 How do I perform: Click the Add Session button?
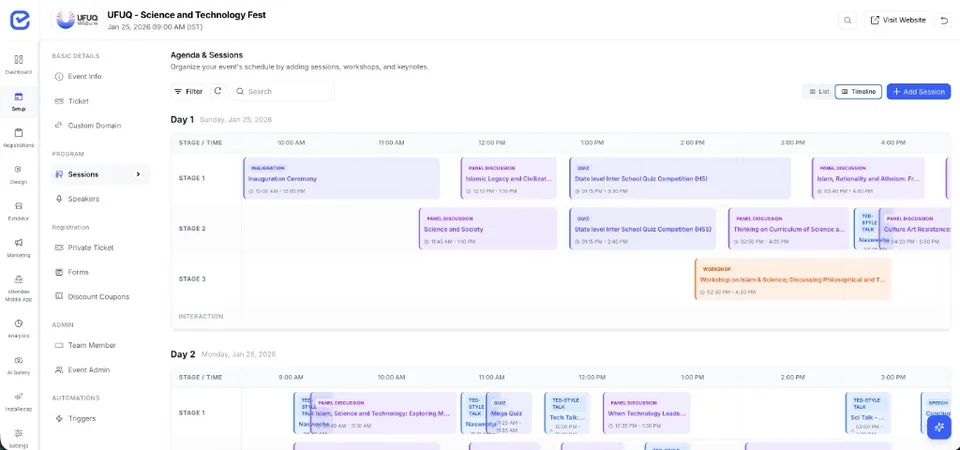[x=918, y=91]
